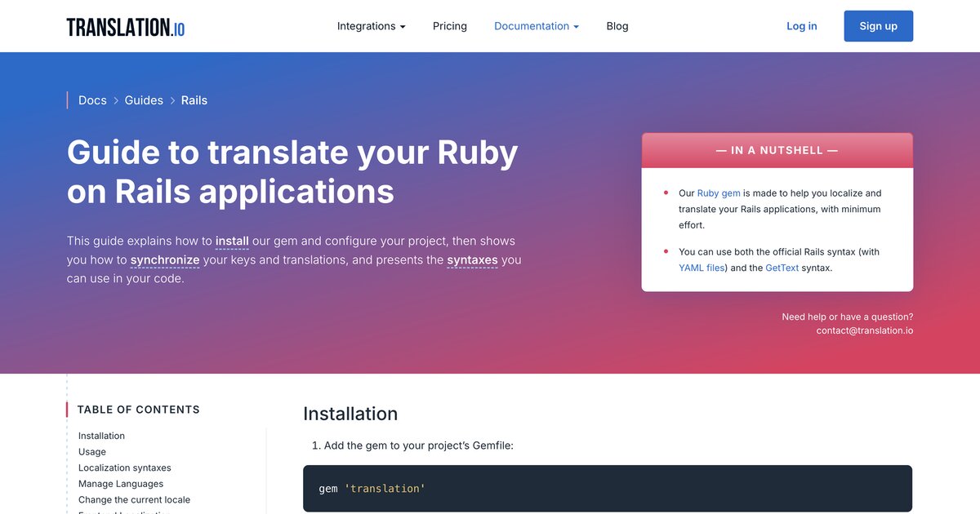
Task: Open the YAML files link
Action: (x=702, y=268)
